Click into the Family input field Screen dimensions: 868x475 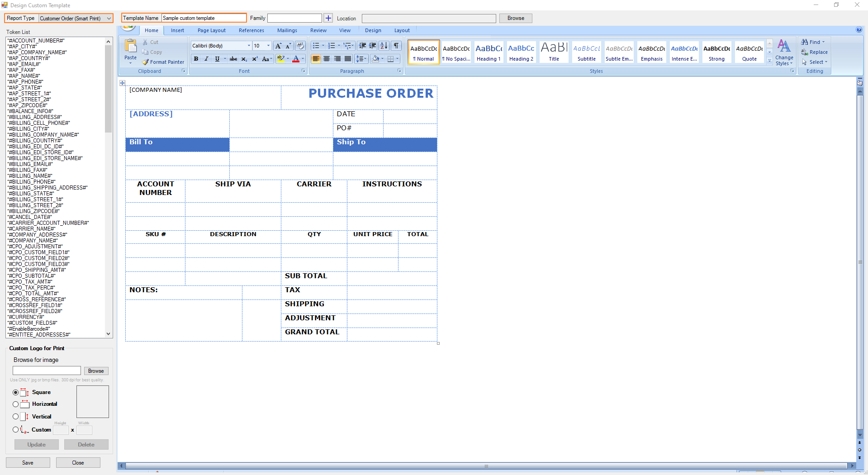click(294, 18)
